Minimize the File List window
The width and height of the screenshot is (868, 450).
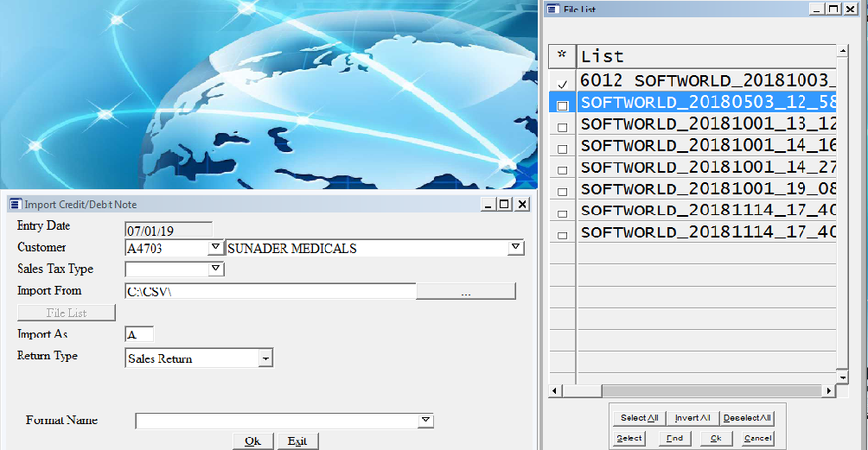[x=816, y=9]
